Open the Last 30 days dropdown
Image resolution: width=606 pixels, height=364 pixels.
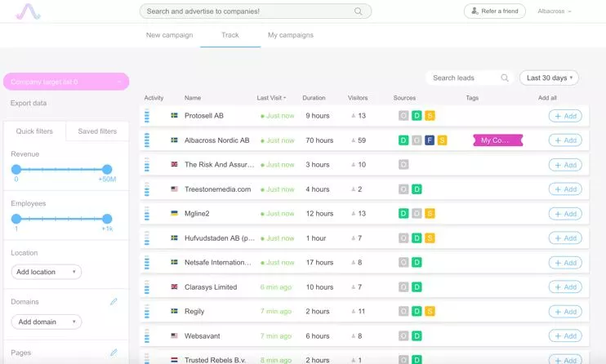(x=549, y=78)
